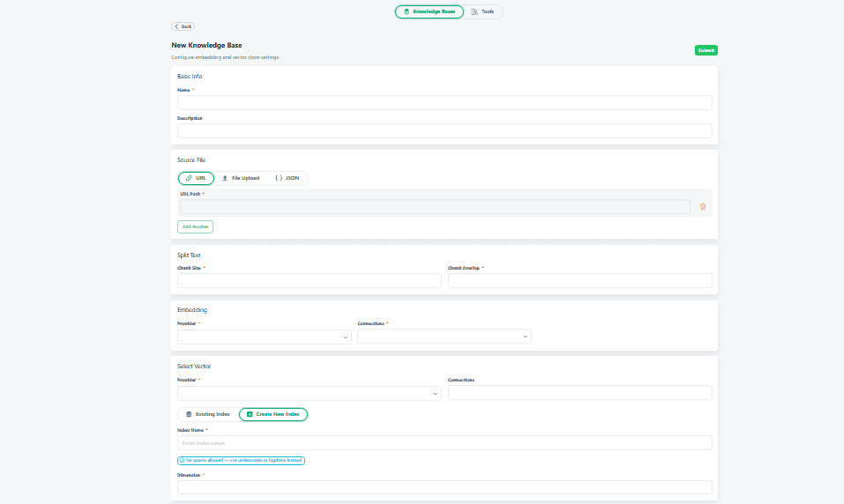Focus the Chunk Size field
The width and height of the screenshot is (844, 504).
(x=310, y=281)
